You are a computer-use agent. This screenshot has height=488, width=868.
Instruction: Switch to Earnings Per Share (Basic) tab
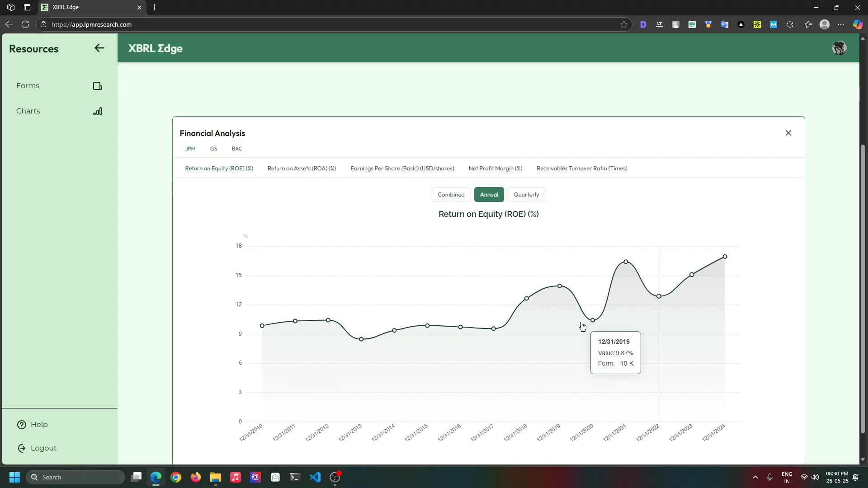402,169
